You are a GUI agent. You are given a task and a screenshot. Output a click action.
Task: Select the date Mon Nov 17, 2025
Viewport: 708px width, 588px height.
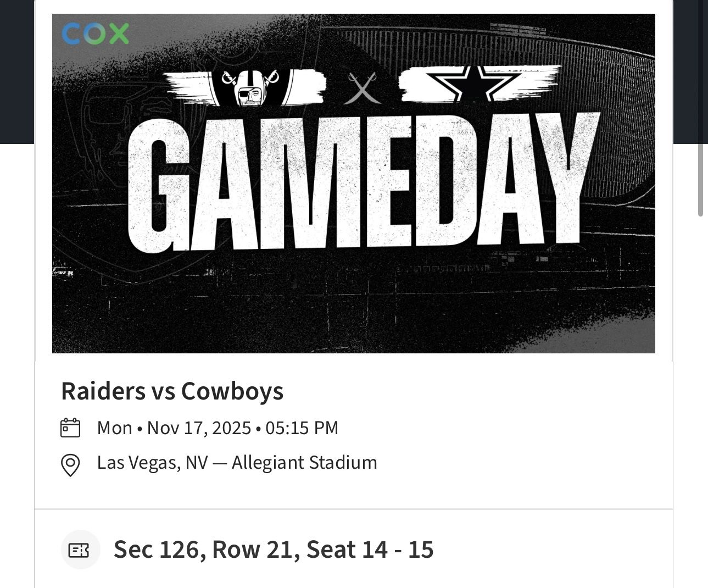click(217, 427)
